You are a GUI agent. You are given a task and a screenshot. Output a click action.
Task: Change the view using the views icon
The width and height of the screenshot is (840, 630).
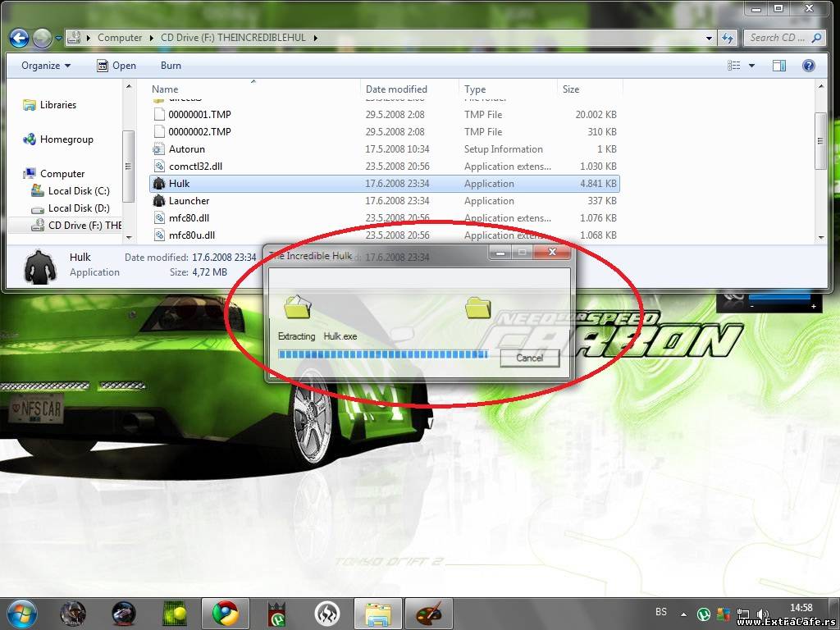click(734, 66)
